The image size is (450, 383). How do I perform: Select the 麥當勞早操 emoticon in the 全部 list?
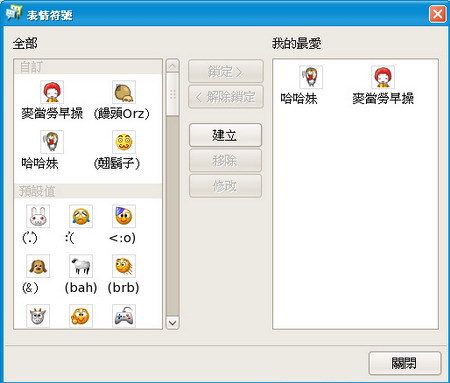(x=52, y=92)
